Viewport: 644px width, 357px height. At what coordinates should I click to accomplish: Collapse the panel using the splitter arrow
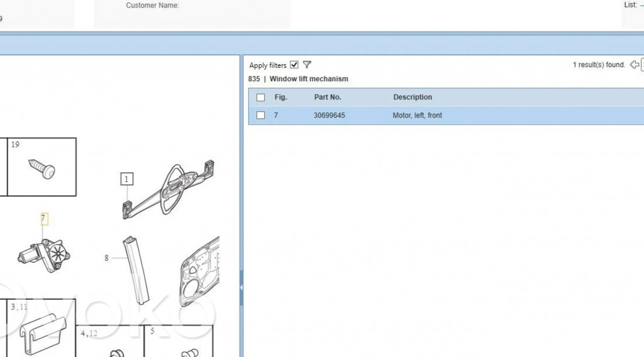(x=241, y=287)
